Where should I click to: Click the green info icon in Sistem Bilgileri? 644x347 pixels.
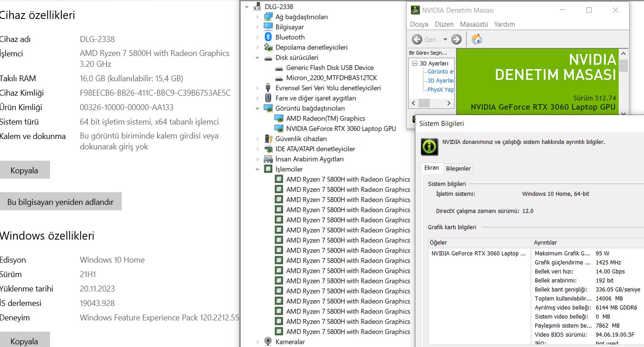click(x=429, y=147)
